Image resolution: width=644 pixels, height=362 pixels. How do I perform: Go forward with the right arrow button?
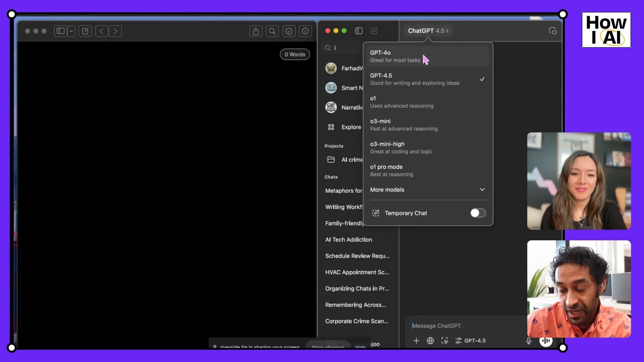115,31
